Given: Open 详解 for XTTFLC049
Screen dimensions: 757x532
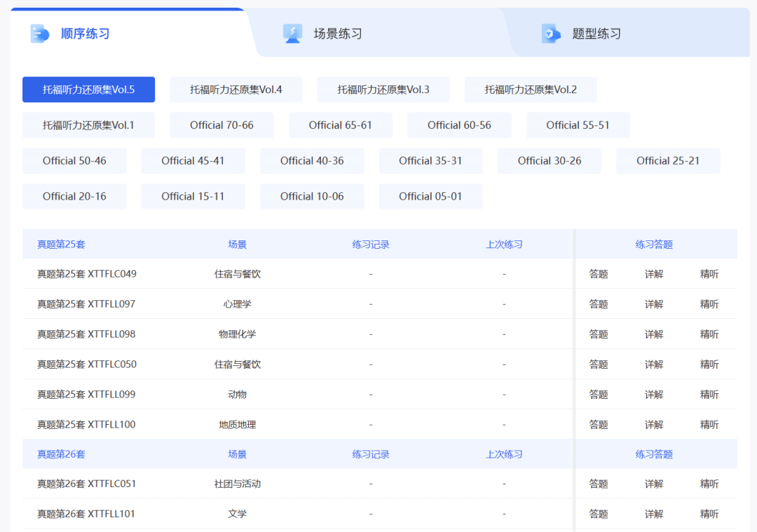Looking at the screenshot, I should click(654, 274).
